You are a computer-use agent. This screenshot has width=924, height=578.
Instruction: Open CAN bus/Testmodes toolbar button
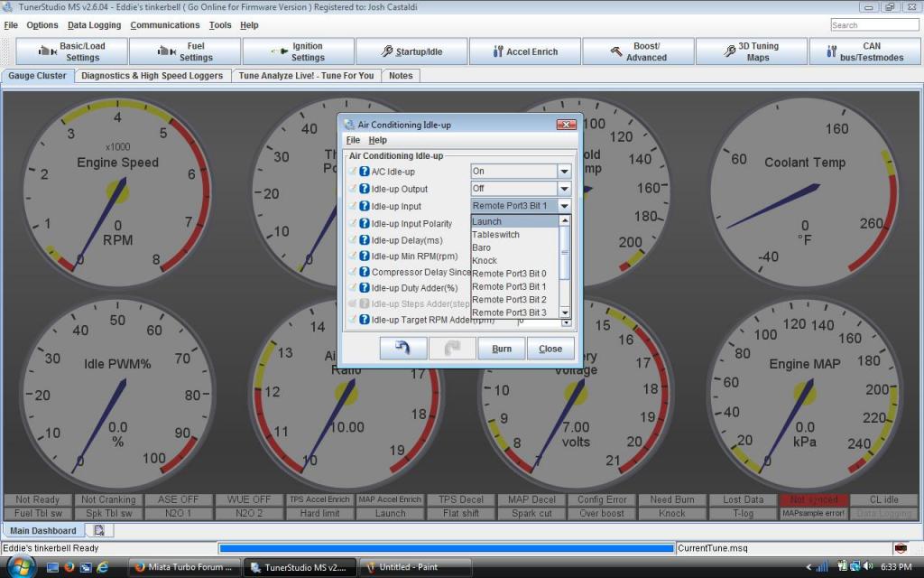(x=864, y=51)
